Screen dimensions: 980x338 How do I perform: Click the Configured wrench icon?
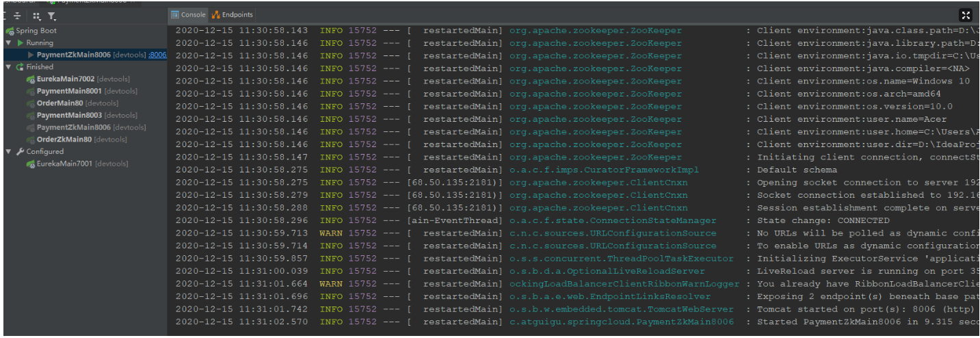(21, 152)
